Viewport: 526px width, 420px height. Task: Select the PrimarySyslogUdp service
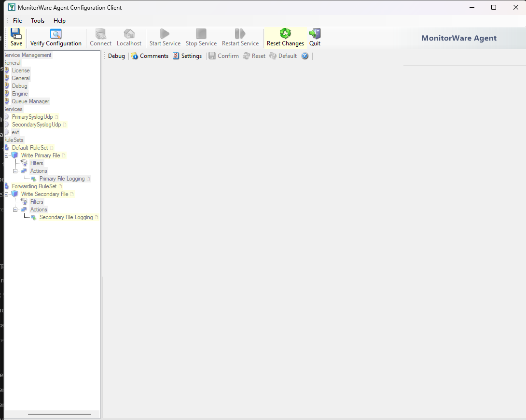[x=32, y=117]
